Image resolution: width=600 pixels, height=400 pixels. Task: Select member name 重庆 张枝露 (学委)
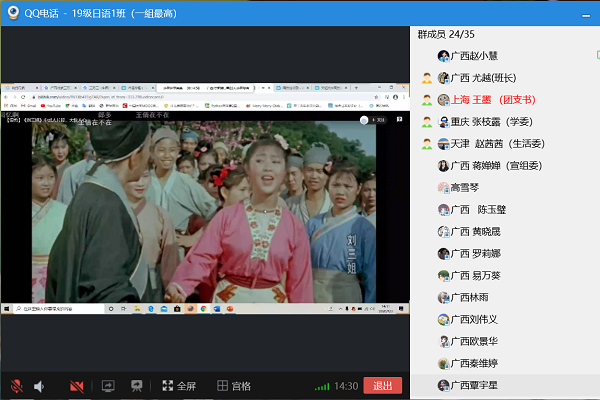[x=492, y=122]
